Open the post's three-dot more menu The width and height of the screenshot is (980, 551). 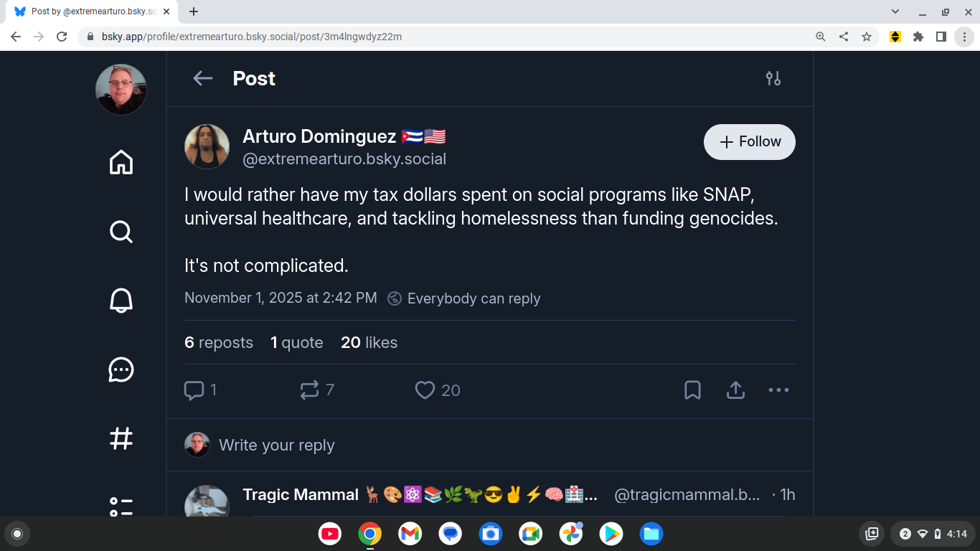coord(778,390)
